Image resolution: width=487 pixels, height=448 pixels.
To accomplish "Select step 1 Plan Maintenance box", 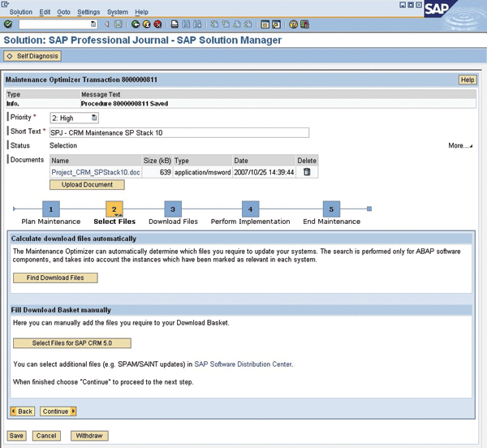I will pos(51,209).
